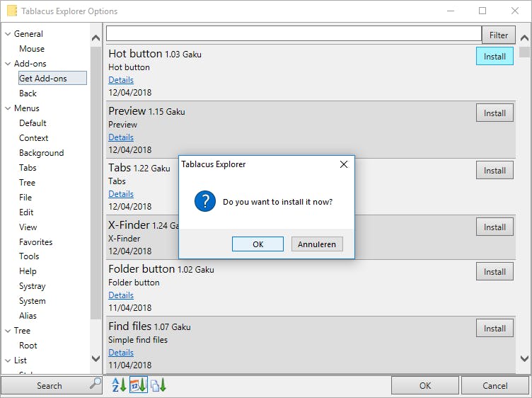Click the 'Folder button 1.02 Gaku' title
This screenshot has height=398, width=532.
pyautogui.click(x=161, y=269)
